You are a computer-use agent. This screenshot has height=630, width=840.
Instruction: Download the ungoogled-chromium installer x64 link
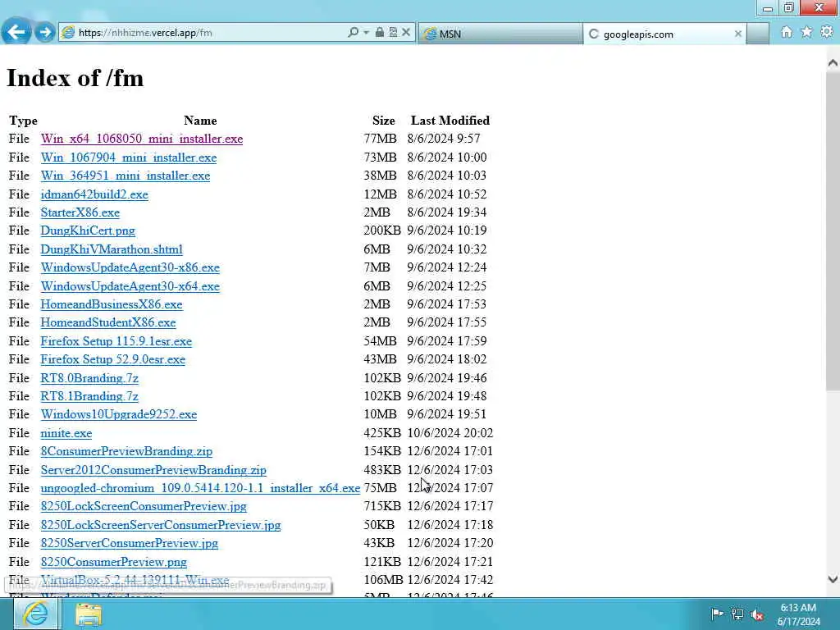[200, 489]
